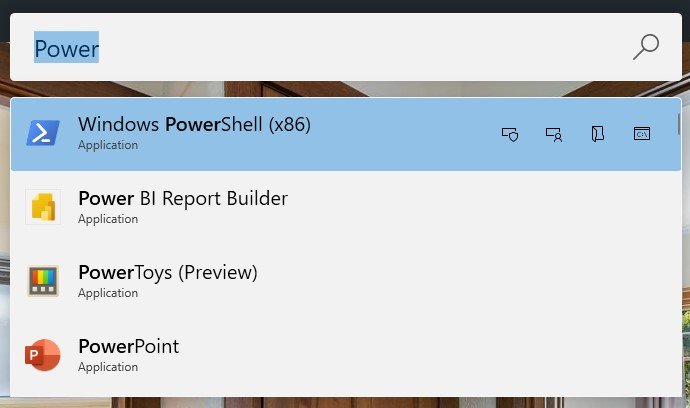The height and width of the screenshot is (408, 690).
Task: Click the Application label under PowerPoint
Action: 108,367
